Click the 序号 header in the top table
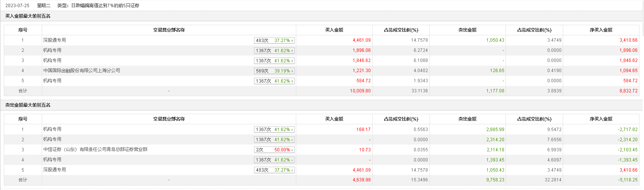 (23, 30)
